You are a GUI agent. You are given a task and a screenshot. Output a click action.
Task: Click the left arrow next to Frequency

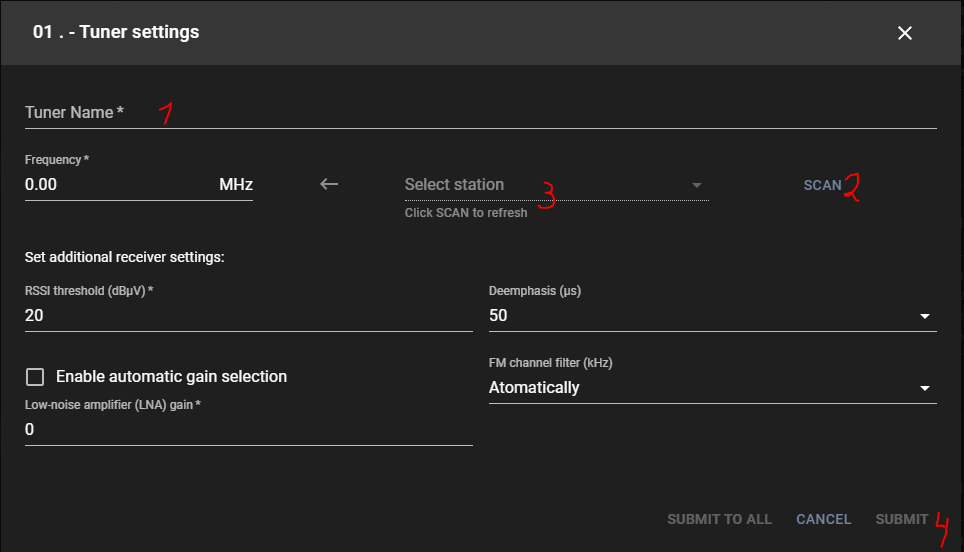pyautogui.click(x=329, y=184)
